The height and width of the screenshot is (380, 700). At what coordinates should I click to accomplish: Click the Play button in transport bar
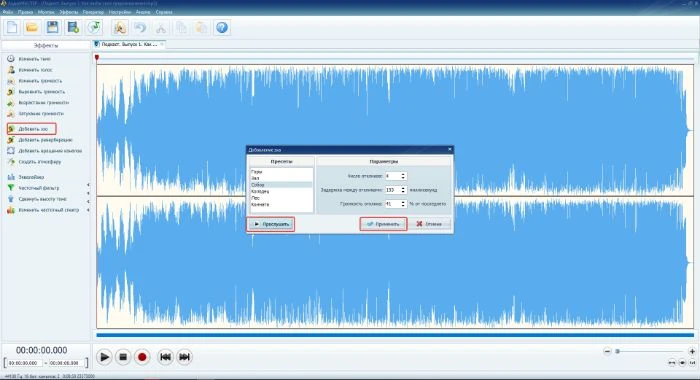(104, 357)
